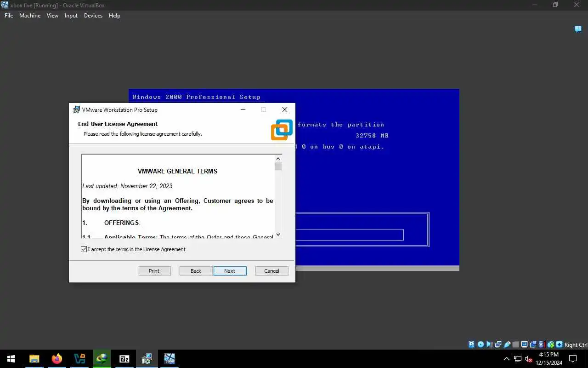This screenshot has height=368, width=588.
Task: Open 7-Zip from the taskbar
Action: [x=124, y=359]
